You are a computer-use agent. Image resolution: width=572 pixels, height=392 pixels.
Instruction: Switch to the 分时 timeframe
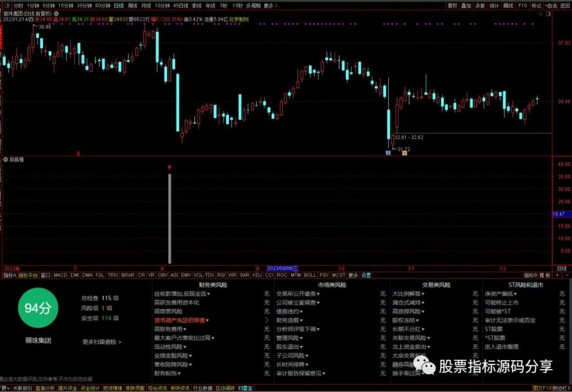[18, 5]
